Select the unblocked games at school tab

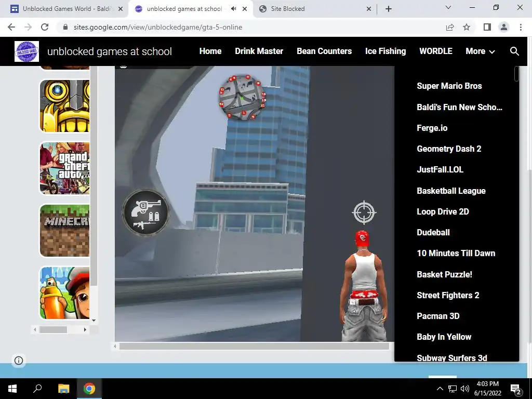click(184, 9)
